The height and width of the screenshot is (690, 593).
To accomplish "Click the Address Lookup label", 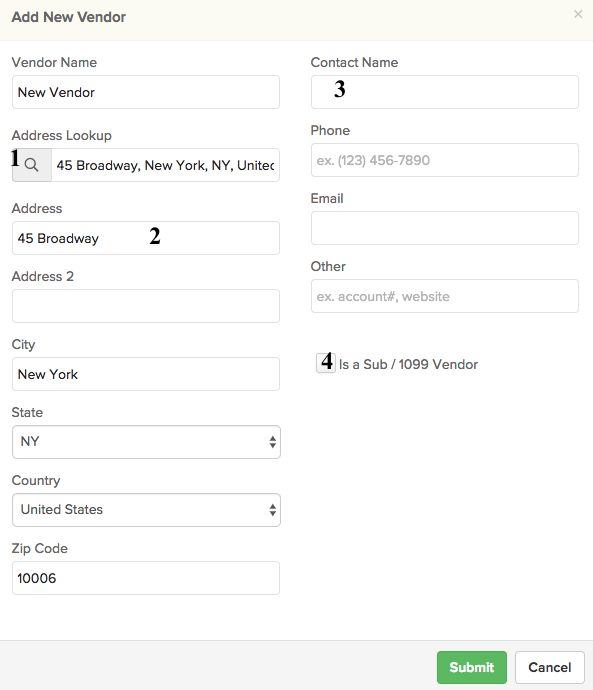I will coord(62,135).
